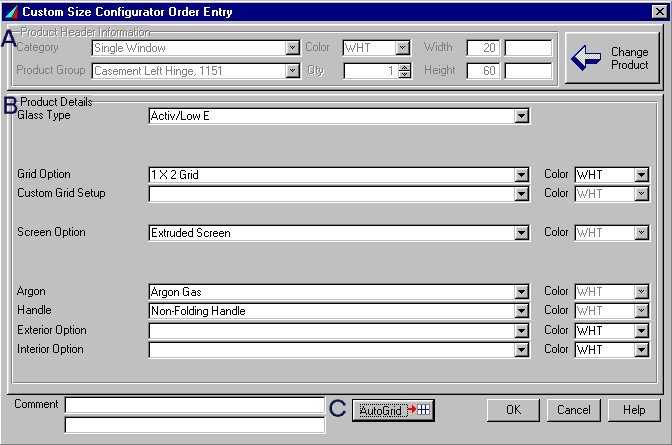672x445 pixels.
Task: Open the header Color dropdown
Action: point(402,48)
